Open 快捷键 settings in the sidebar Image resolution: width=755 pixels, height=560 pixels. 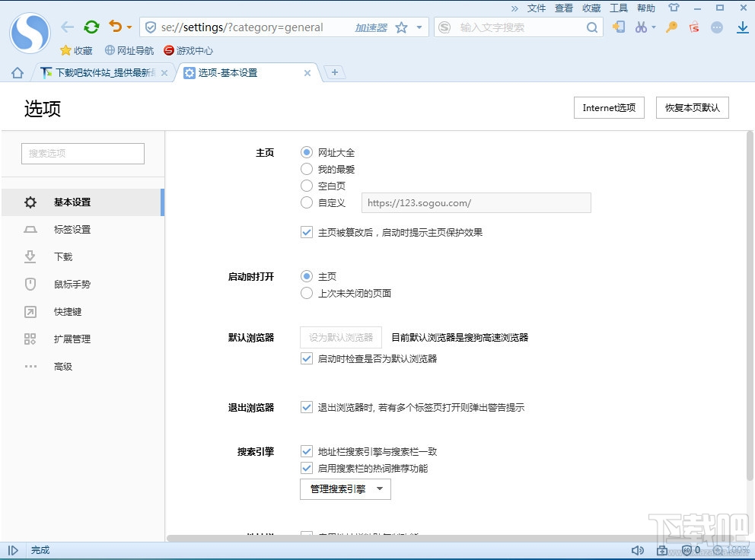pyautogui.click(x=83, y=312)
